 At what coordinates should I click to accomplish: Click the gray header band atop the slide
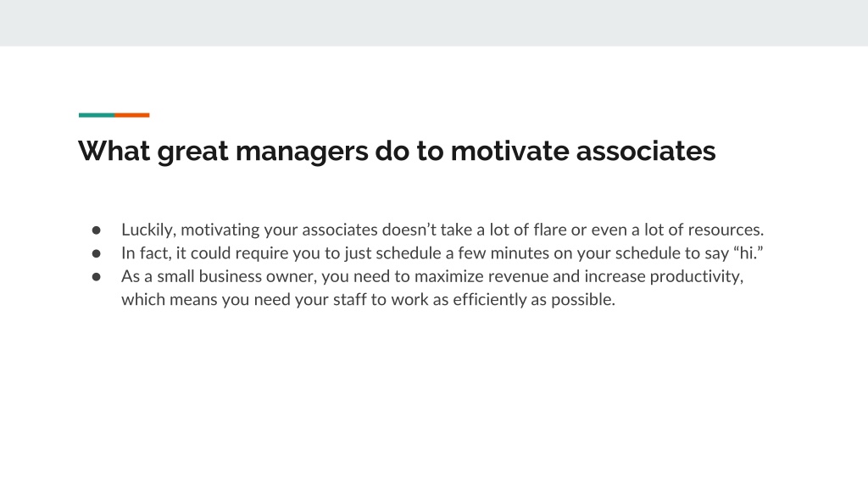(x=434, y=23)
